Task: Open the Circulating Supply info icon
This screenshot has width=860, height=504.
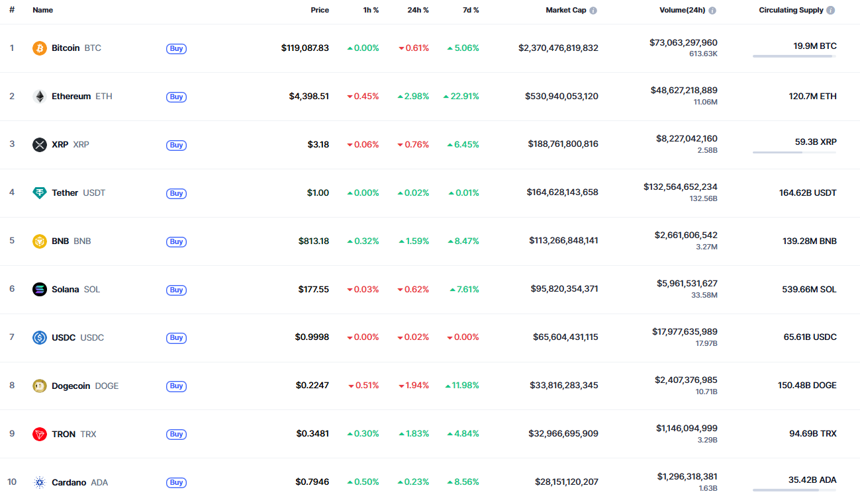Action: (831, 11)
